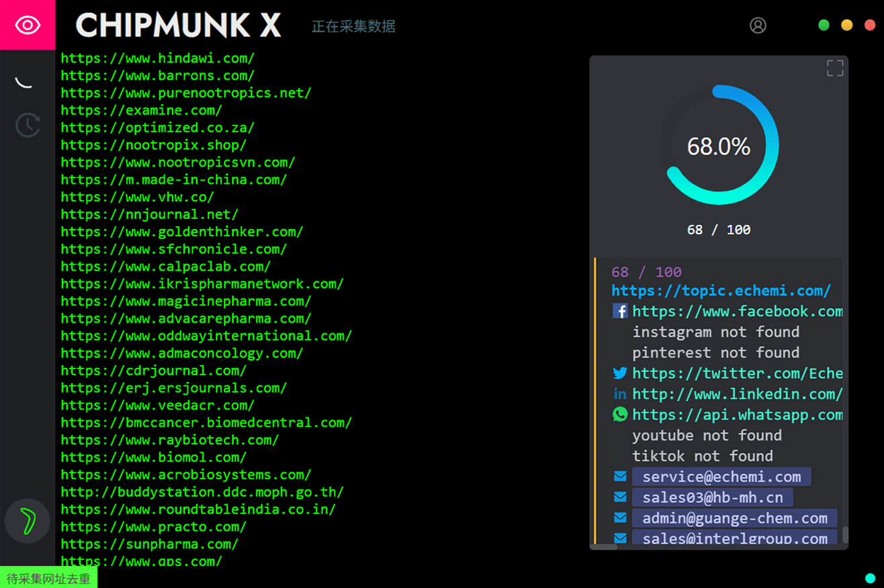Screen dimensions: 884x588
Task: Click the Facebook icon in results
Action: (620, 311)
